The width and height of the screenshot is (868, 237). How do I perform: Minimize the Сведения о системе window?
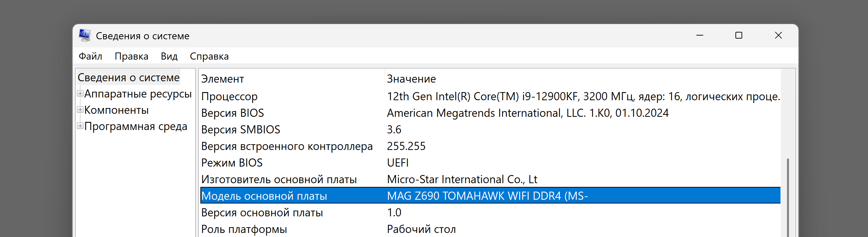(x=700, y=36)
